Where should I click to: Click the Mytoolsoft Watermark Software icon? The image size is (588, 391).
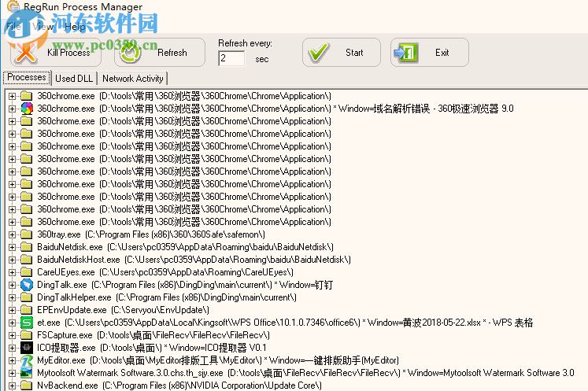[27, 373]
